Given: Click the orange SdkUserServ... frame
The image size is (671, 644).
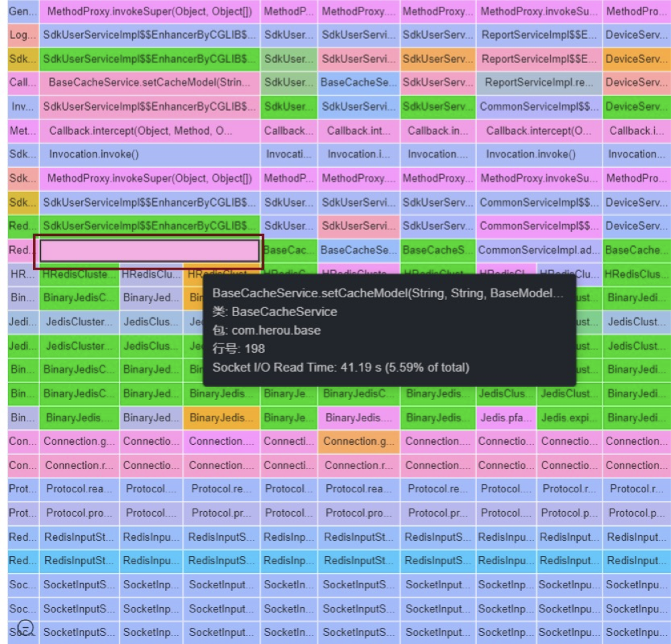Looking at the screenshot, I should (437, 59).
